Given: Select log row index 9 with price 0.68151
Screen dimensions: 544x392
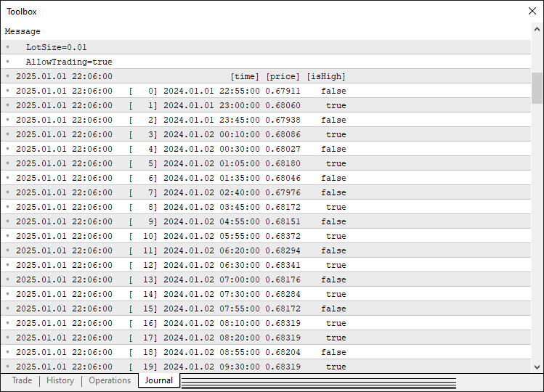Looking at the screenshot, I should click(x=266, y=221).
